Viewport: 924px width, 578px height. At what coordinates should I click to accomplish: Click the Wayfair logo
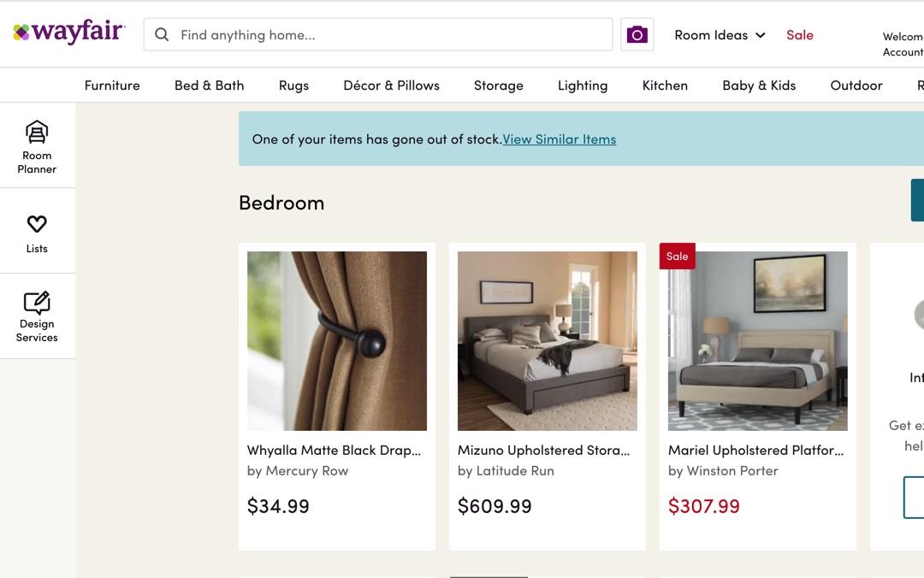pyautogui.click(x=69, y=34)
